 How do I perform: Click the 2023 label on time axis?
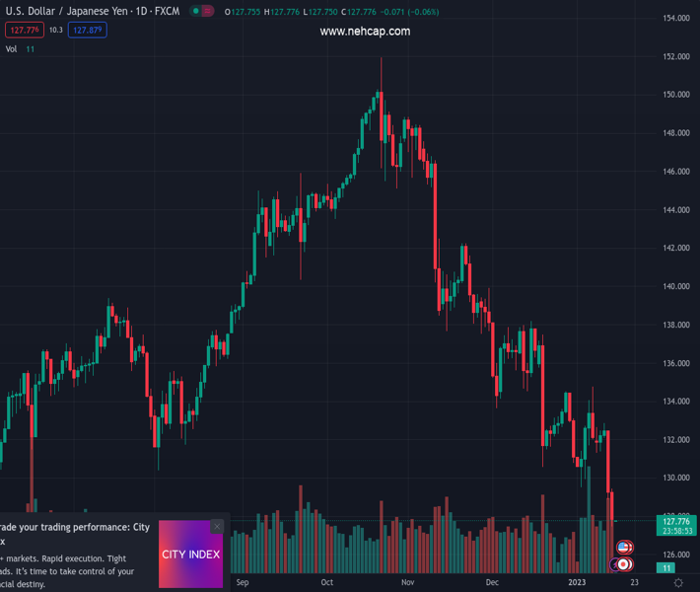(x=577, y=582)
